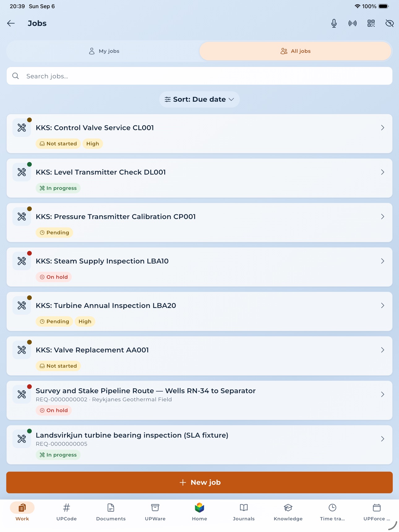Switch to the My jobs tab
The width and height of the screenshot is (399, 532).
tap(104, 51)
